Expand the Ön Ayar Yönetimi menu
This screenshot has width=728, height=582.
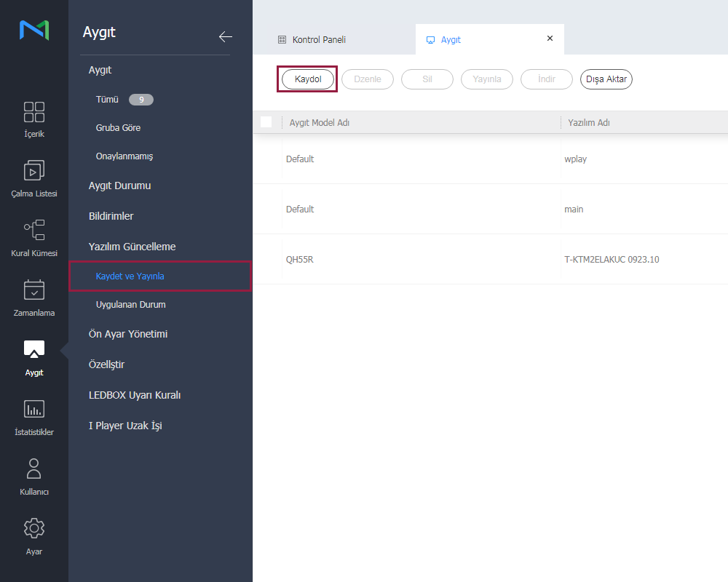128,334
